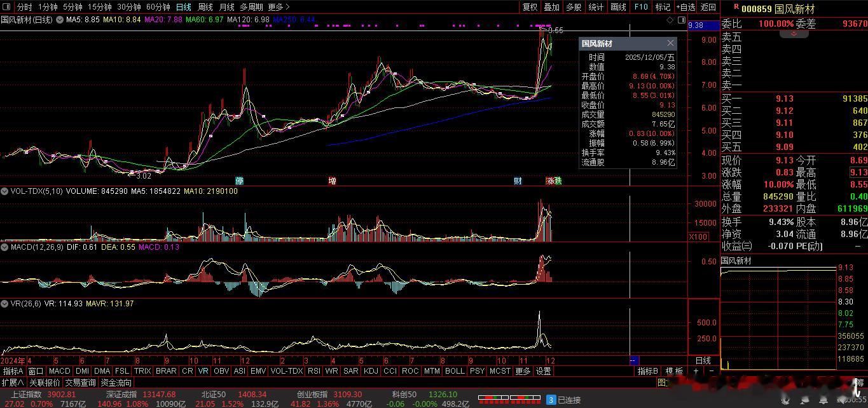Select the 窗口 tab
The width and height of the screenshot is (868, 408).
click(36, 371)
